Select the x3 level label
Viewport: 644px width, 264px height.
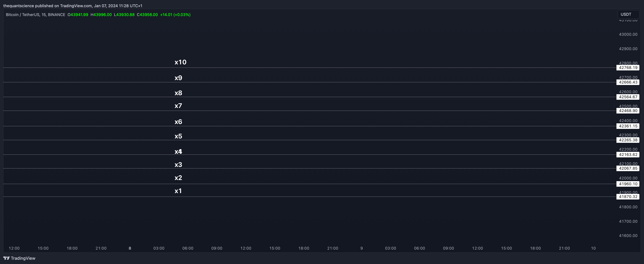pyautogui.click(x=178, y=165)
